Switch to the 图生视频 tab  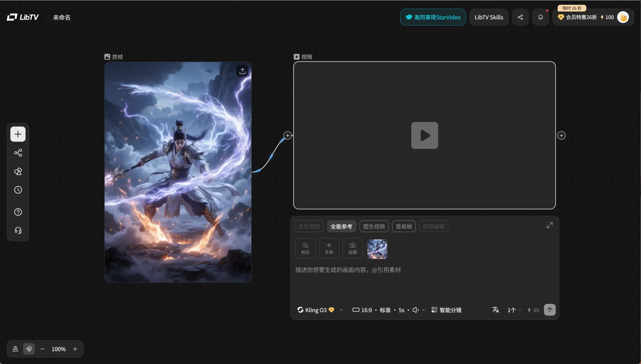374,227
